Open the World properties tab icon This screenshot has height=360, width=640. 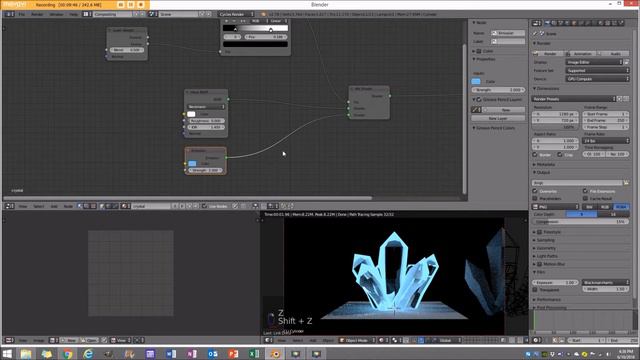click(567, 23)
